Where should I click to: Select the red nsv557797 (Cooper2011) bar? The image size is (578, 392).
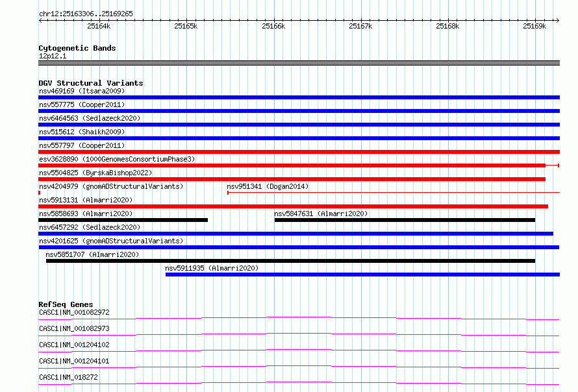(299, 152)
